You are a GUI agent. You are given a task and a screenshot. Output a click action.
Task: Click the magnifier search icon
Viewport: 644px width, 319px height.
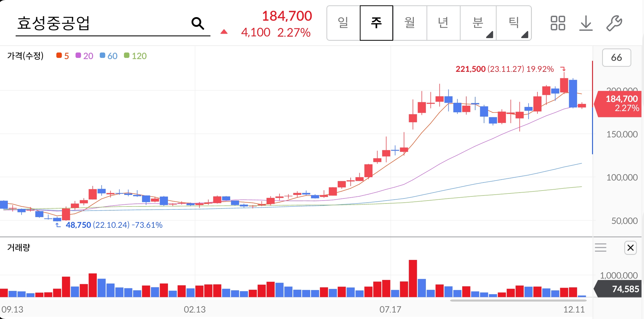click(x=197, y=23)
